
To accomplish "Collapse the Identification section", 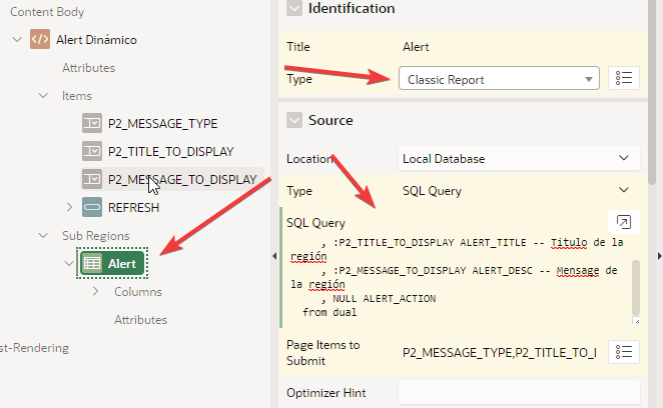I will click(294, 8).
